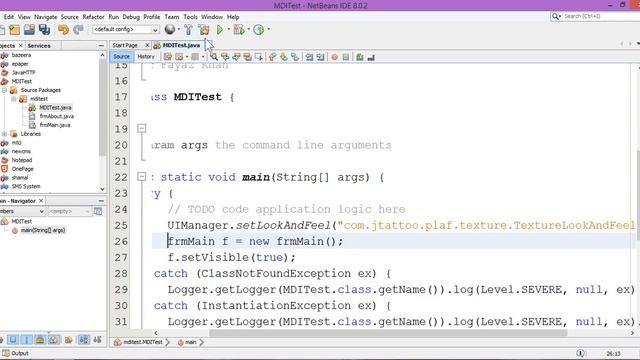Screen dimensions: 640x360
Task: Click the Next Bookmark icon
Action: (x=283, y=57)
